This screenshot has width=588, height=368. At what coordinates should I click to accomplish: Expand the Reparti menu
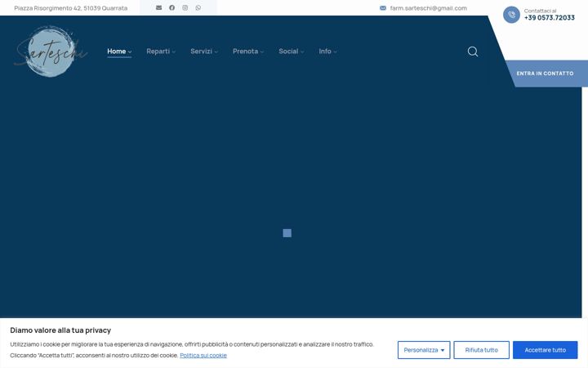click(161, 52)
